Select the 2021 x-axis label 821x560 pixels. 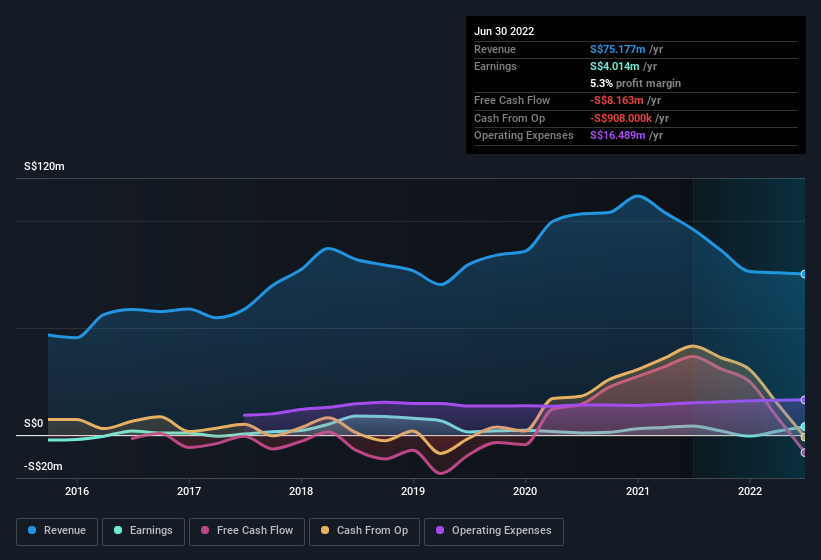pyautogui.click(x=638, y=491)
